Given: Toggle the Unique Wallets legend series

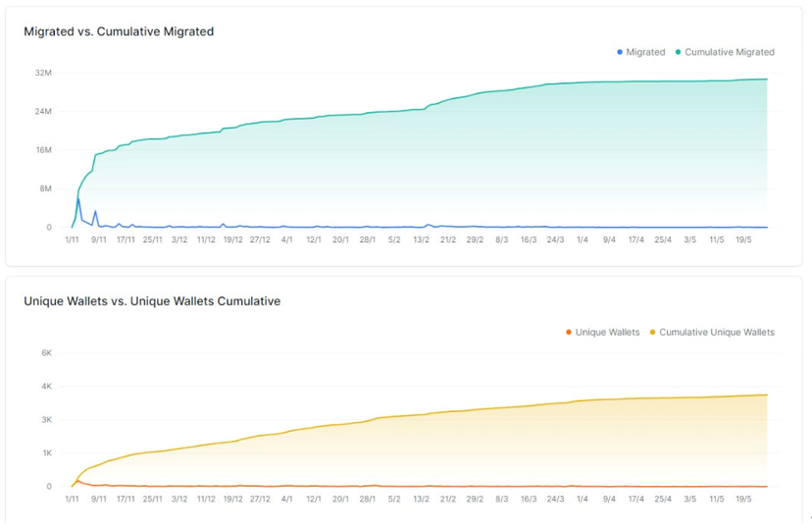Looking at the screenshot, I should click(603, 333).
